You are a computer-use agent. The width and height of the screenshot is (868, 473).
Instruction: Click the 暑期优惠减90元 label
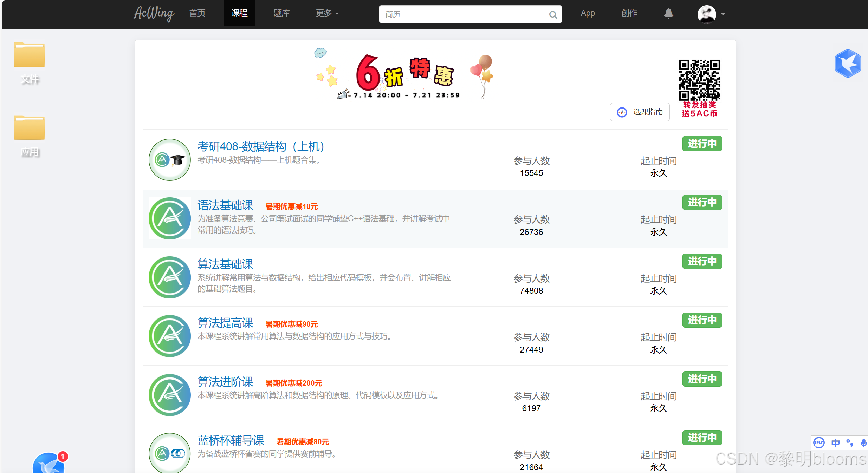[x=292, y=324]
